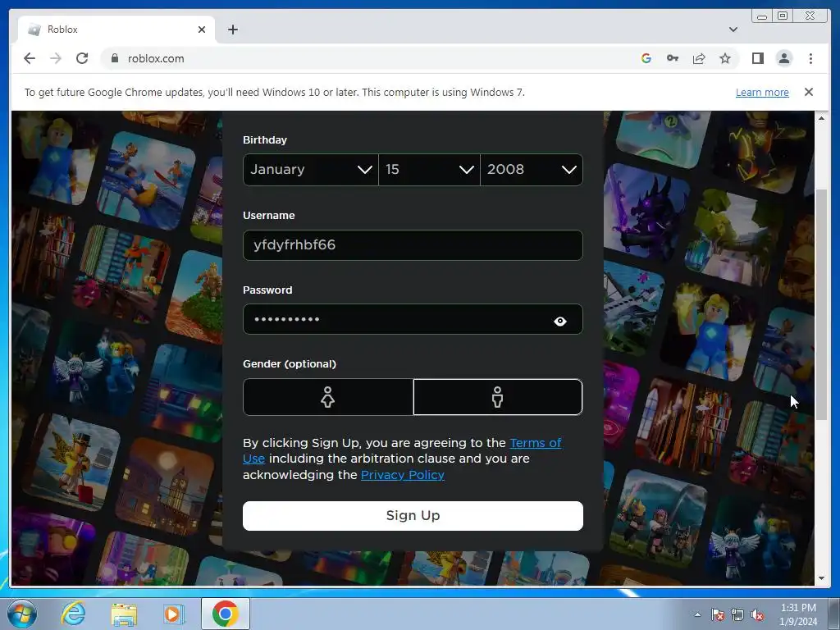Reload the Roblox page
Viewport: 840px width, 630px height.
[x=82, y=58]
